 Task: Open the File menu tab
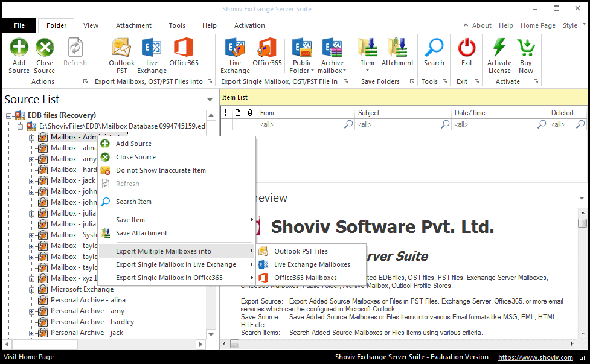point(19,25)
